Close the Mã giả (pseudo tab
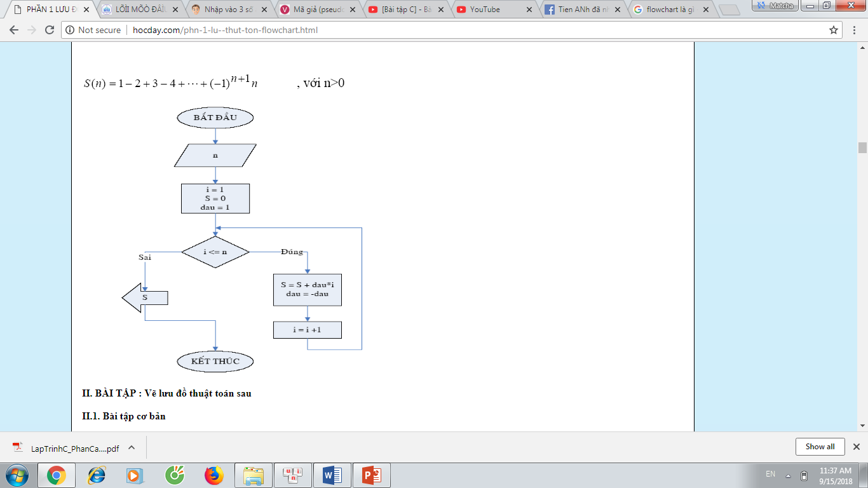 pos(353,10)
